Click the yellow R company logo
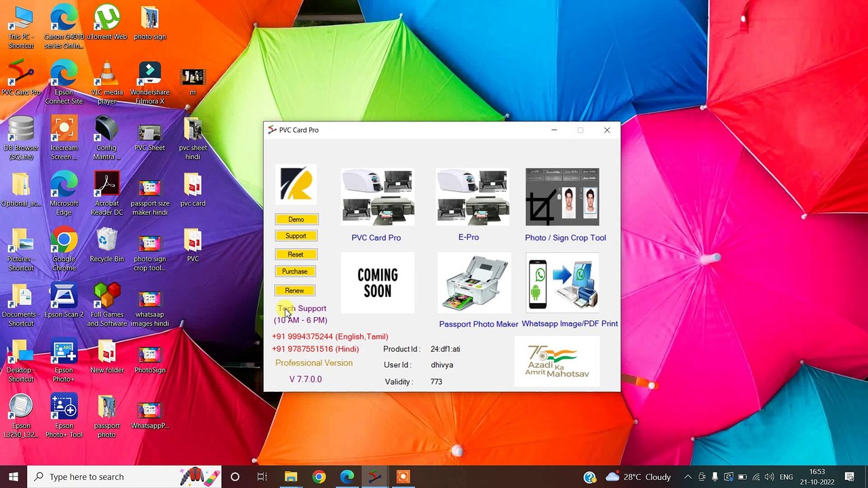 (296, 184)
